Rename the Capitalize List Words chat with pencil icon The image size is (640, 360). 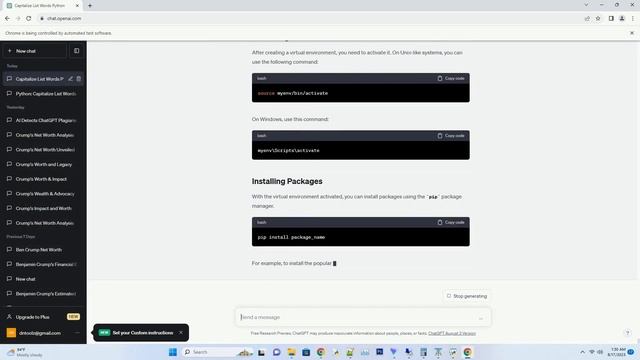(x=71, y=79)
